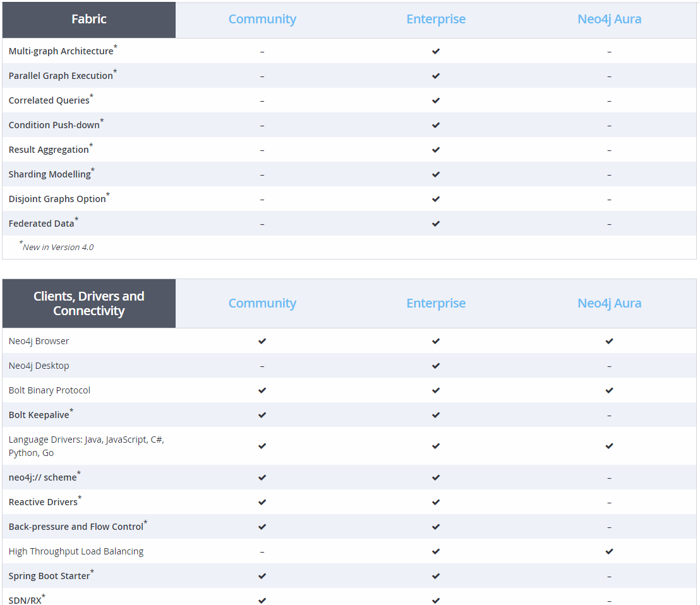The width and height of the screenshot is (700, 605).
Task: Click Neo4j Aura checkmark for Bolt Binary Protocol
Action: point(610,390)
